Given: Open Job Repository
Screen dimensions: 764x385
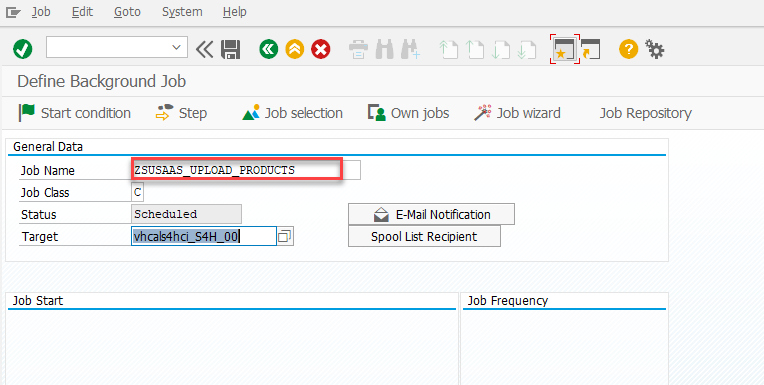Looking at the screenshot, I should (x=646, y=113).
